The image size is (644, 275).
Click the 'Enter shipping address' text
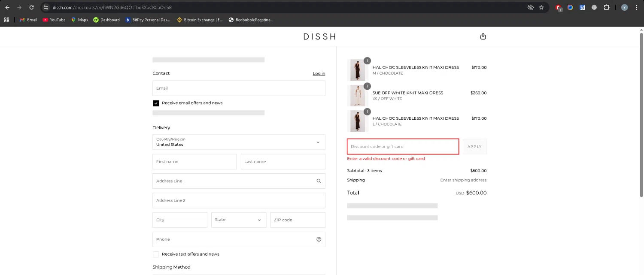click(463, 180)
